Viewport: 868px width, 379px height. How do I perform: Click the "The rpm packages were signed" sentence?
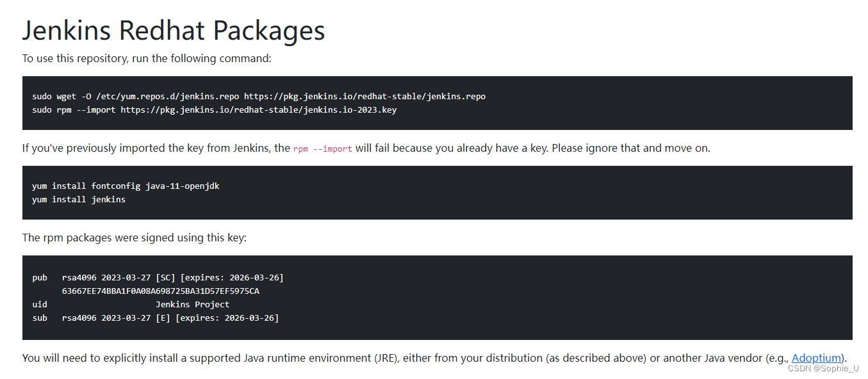point(134,238)
